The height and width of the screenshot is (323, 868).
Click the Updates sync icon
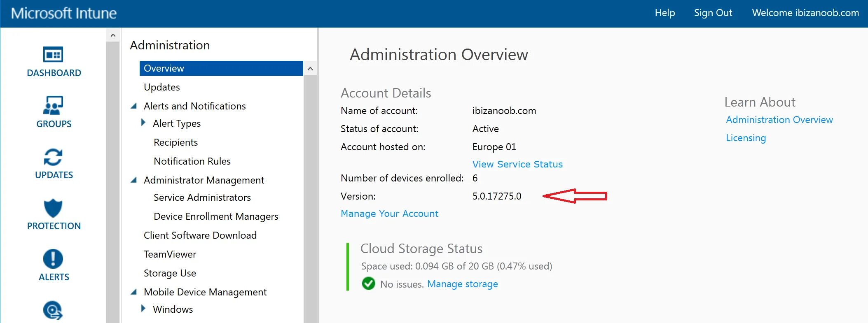point(53,157)
